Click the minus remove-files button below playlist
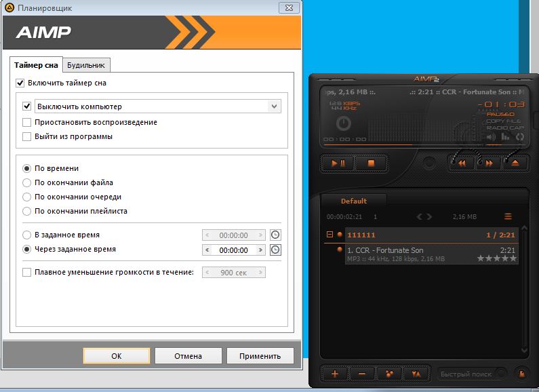This screenshot has width=539, height=392. point(361,374)
